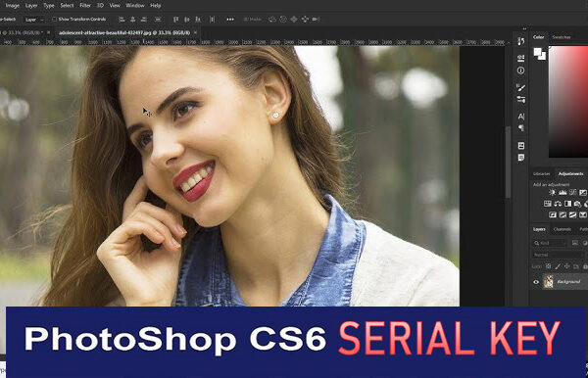Open the Layer menu
Image resolution: width=588 pixels, height=378 pixels.
pos(31,6)
